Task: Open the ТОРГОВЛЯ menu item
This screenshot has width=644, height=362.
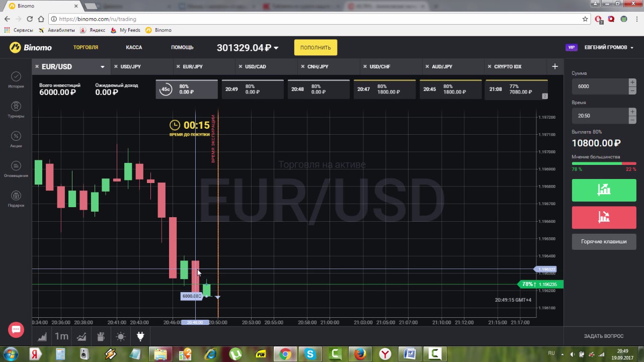Action: click(x=86, y=47)
